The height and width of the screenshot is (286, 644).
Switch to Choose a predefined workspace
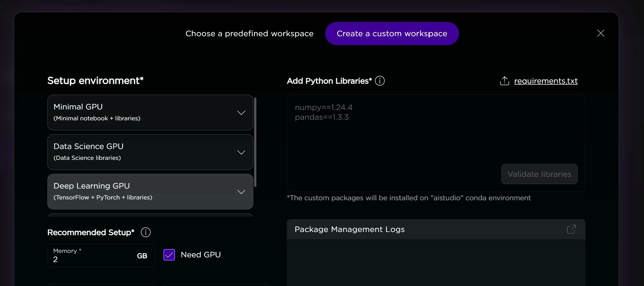[249, 33]
